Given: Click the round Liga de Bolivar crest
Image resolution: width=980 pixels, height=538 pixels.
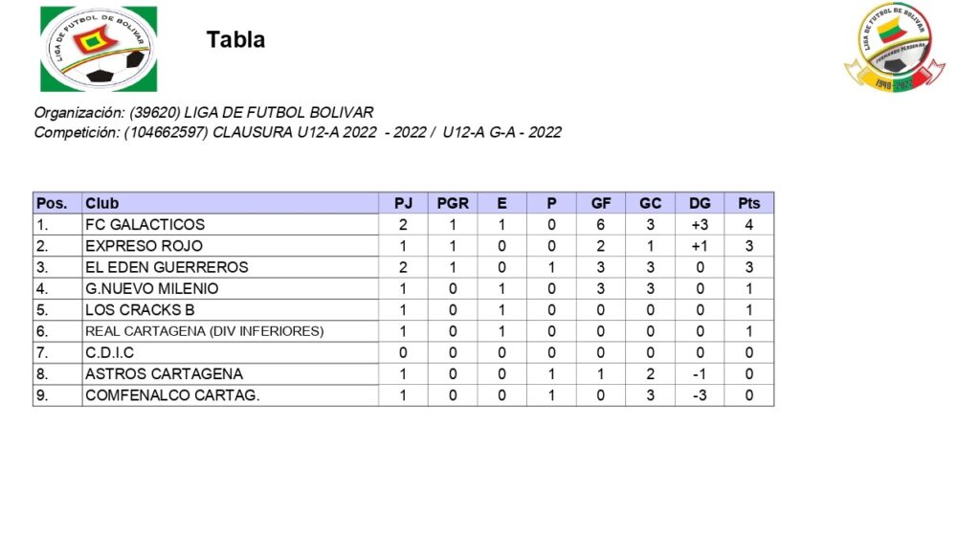Looking at the screenshot, I should [x=894, y=47].
